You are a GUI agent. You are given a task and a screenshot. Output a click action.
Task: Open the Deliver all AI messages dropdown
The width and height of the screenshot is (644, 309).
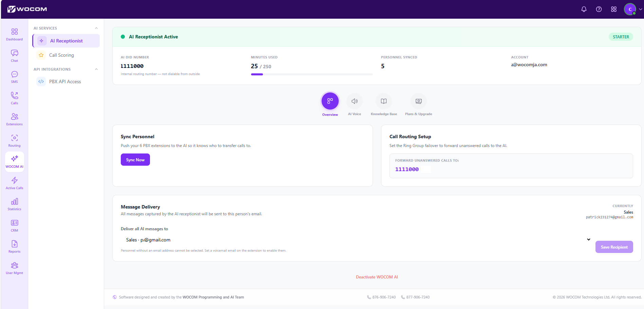(x=356, y=240)
